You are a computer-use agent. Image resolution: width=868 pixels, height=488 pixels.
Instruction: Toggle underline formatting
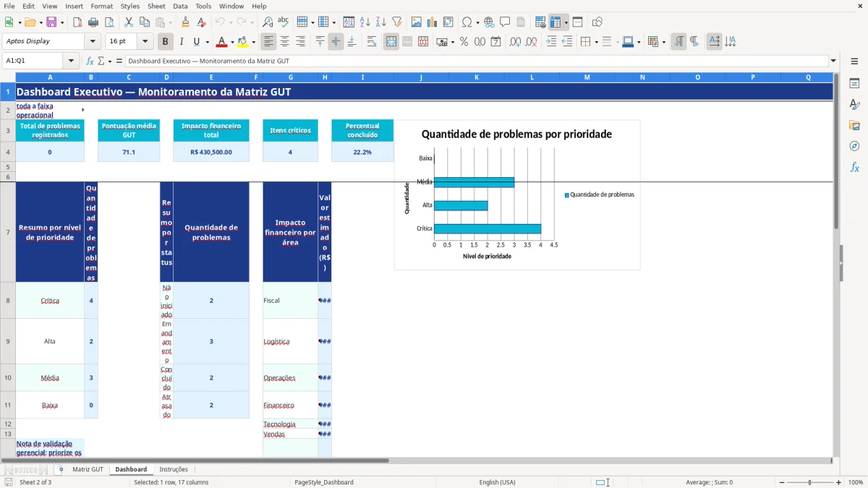point(197,42)
